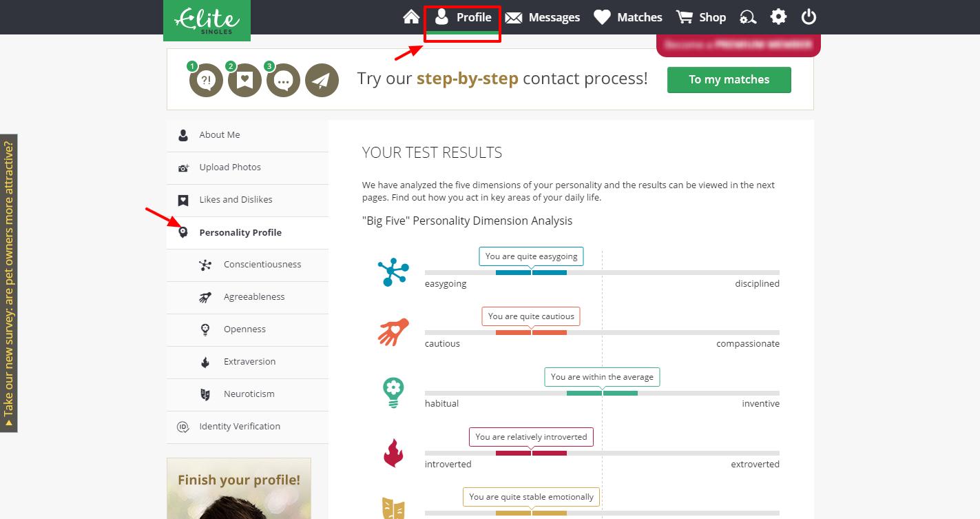Screen dimensions: 980x519
Task: Click the About Me person icon
Action: point(183,135)
